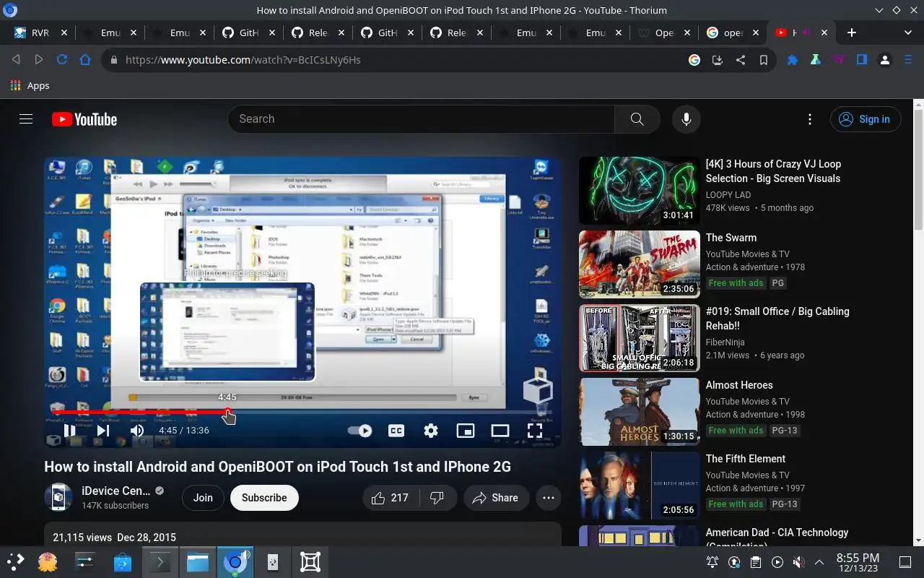924x578 pixels.
Task: Go back in the browser
Action: click(x=16, y=60)
